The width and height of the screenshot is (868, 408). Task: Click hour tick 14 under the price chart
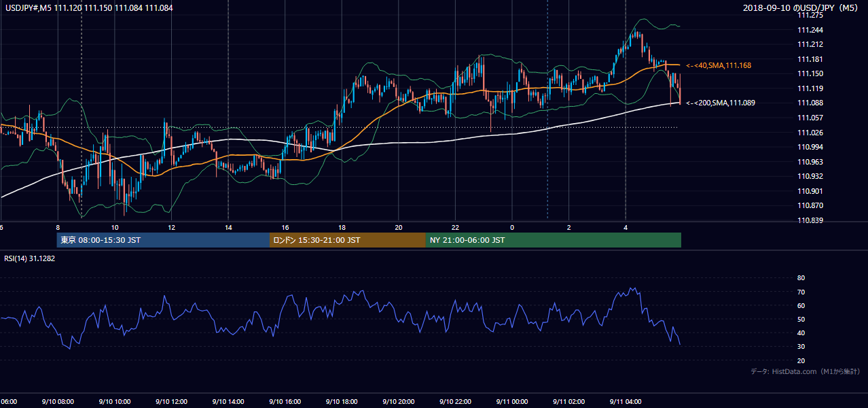[x=228, y=228]
